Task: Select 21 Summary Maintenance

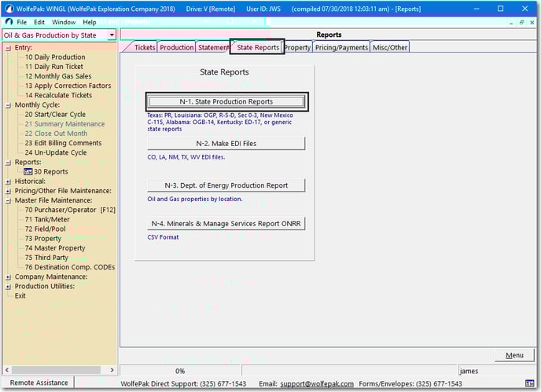Action: coord(64,124)
